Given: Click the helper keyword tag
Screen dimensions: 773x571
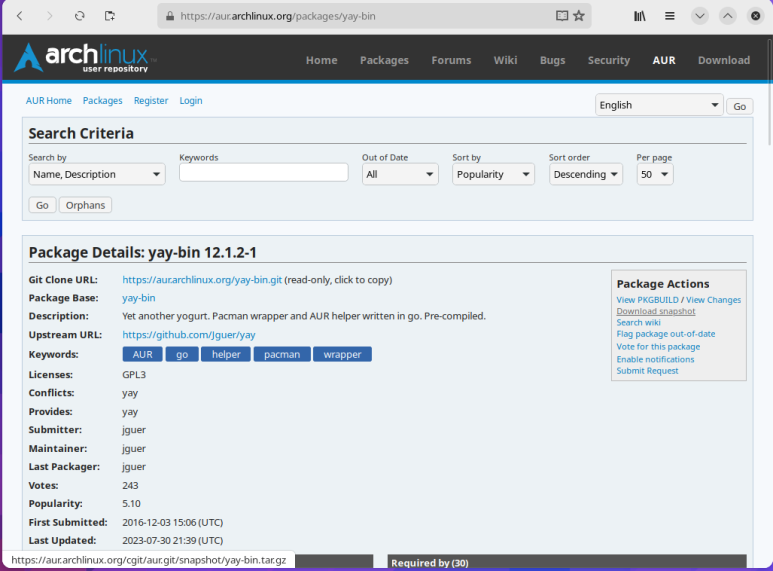Looking at the screenshot, I should 226,354.
